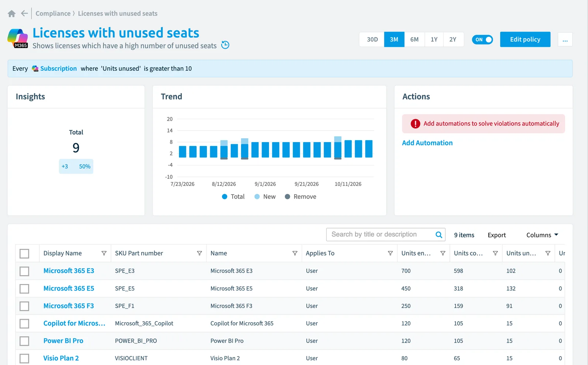Open the Microsoft 365 E3 license link
588x365 pixels.
pyautogui.click(x=69, y=271)
